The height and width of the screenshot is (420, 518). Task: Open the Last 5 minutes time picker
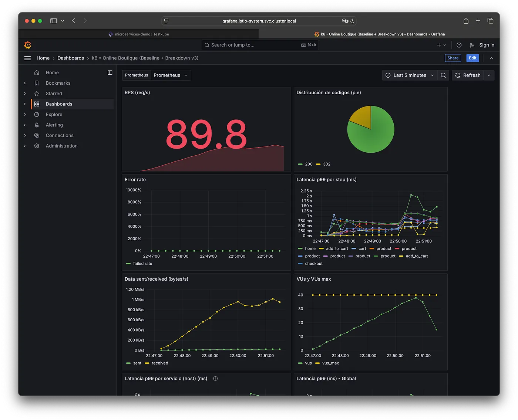tap(410, 75)
